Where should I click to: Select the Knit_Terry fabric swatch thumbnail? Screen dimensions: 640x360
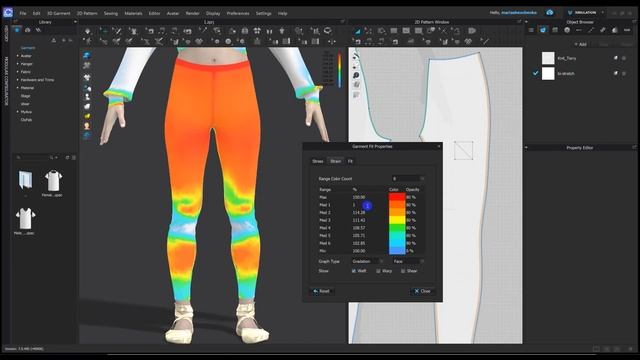(x=548, y=58)
